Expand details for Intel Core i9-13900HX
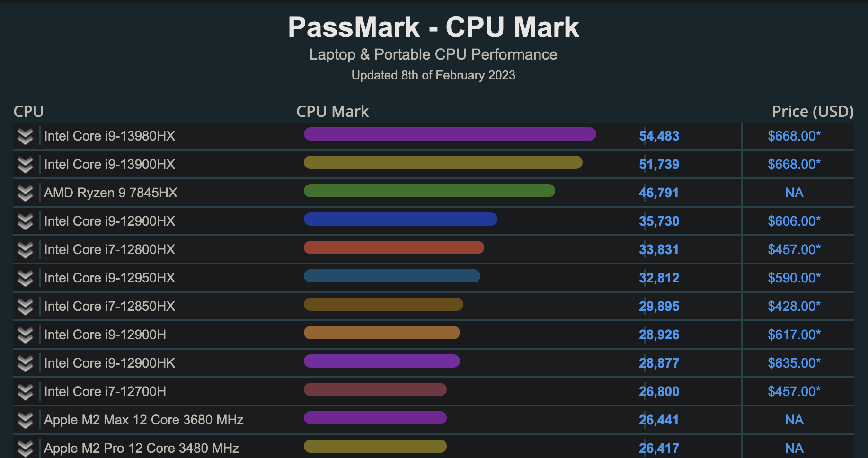 click(25, 165)
